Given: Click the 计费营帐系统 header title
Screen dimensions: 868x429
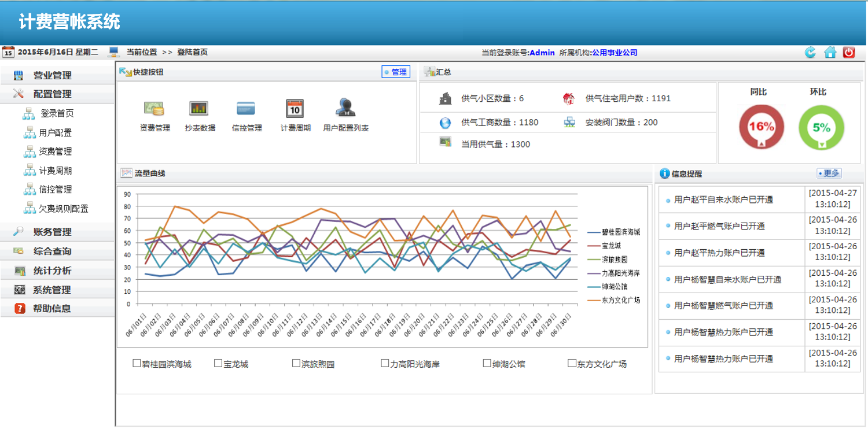Looking at the screenshot, I should point(69,21).
